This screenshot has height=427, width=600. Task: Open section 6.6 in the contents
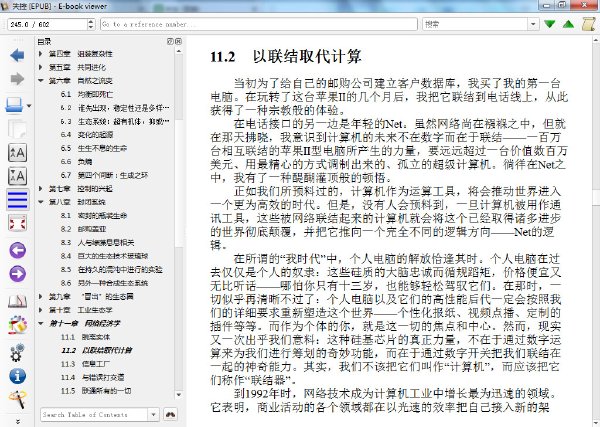point(76,161)
